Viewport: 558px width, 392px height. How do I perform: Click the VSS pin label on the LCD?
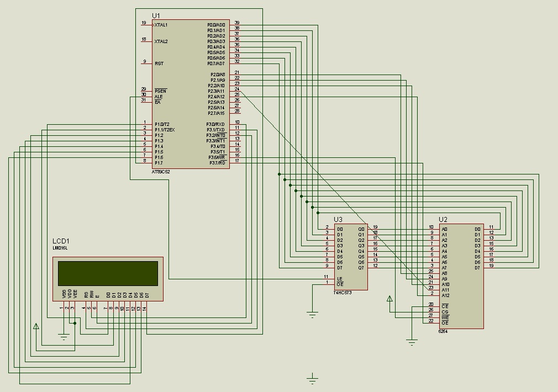tap(64, 294)
